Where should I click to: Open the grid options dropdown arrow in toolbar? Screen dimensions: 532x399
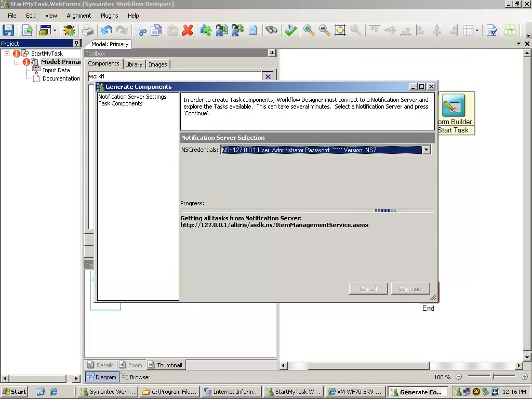(477, 31)
